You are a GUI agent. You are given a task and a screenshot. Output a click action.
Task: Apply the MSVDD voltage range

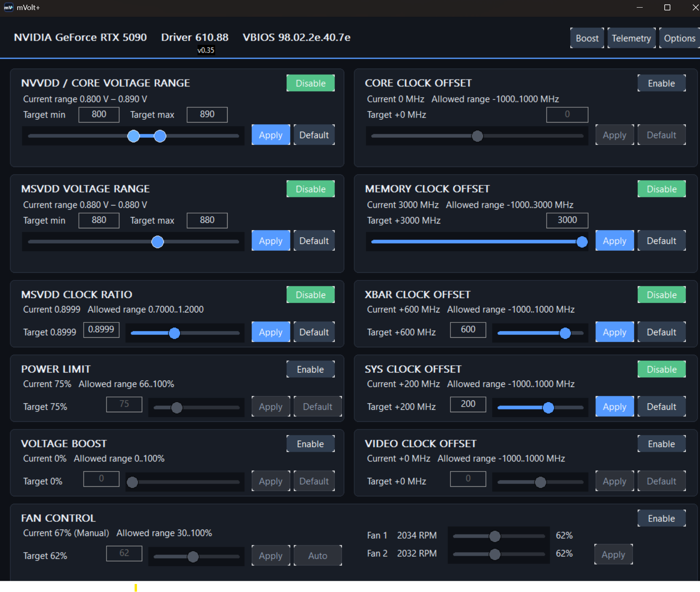coord(271,241)
